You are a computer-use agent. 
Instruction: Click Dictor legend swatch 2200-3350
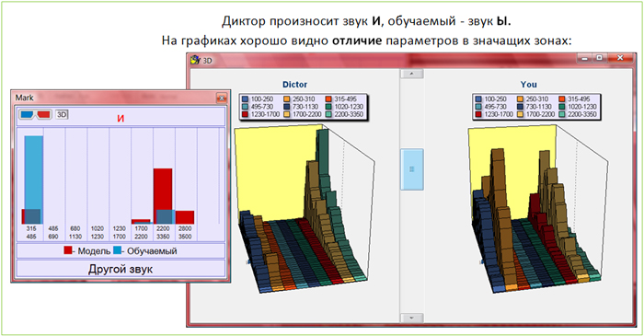pyautogui.click(x=329, y=114)
